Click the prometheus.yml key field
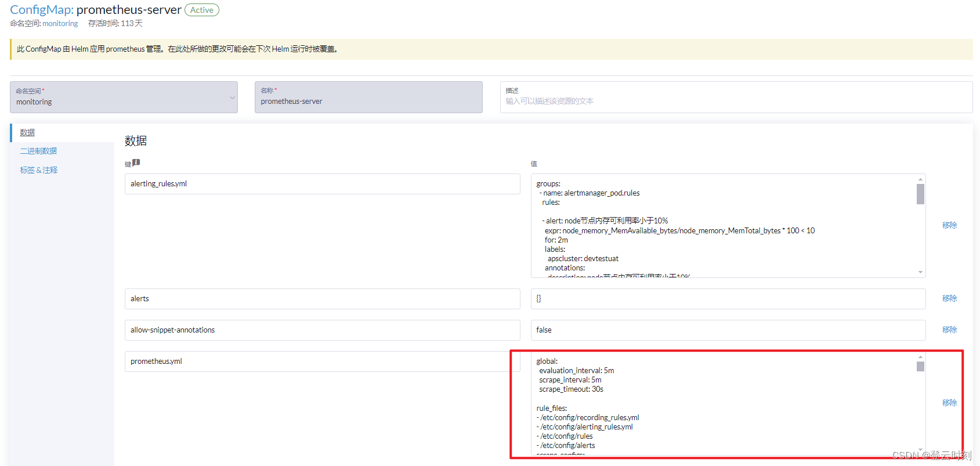Screen dimensions: 980x466 click(322, 362)
